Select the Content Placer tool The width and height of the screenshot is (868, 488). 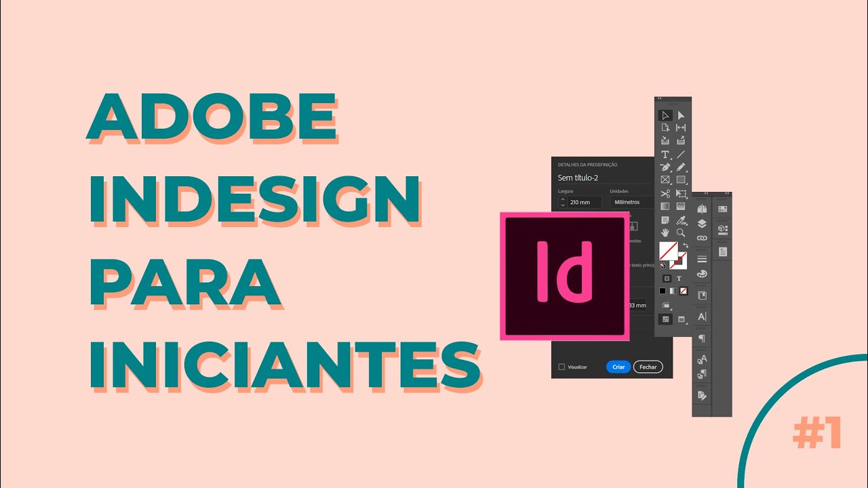click(x=681, y=140)
